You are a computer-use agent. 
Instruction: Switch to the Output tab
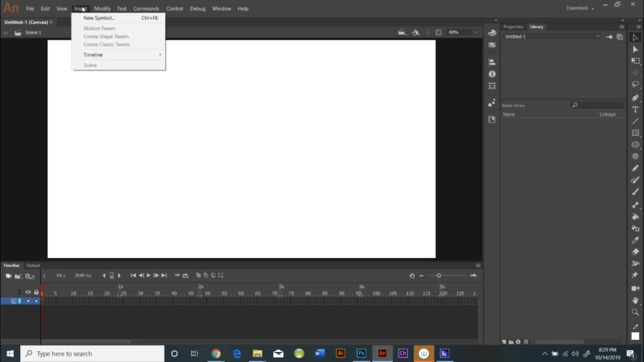(33, 265)
